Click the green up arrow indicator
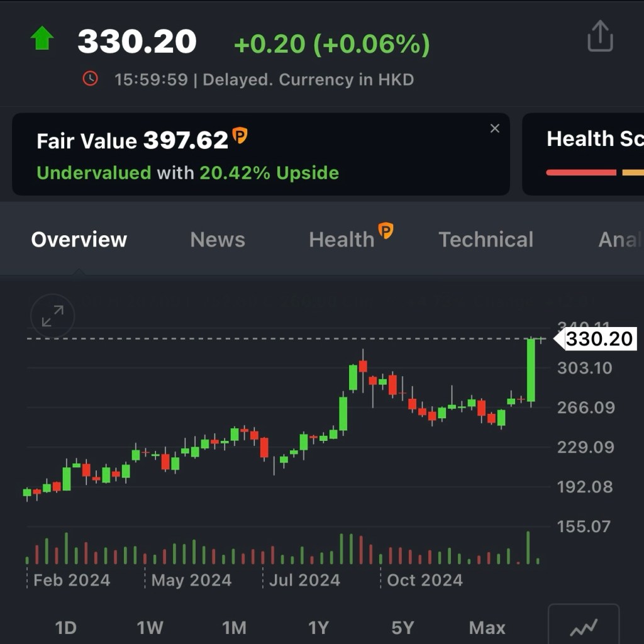The height and width of the screenshot is (644, 644). click(42, 39)
